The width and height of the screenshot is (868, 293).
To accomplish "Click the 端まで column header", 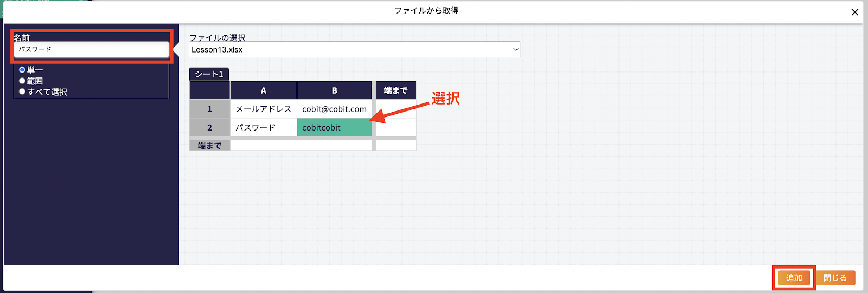I will point(396,90).
